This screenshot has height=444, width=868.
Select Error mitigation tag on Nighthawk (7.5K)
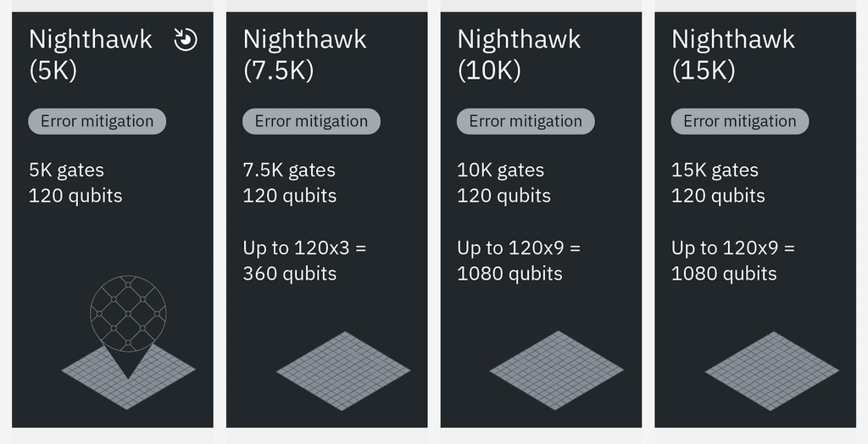[311, 121]
